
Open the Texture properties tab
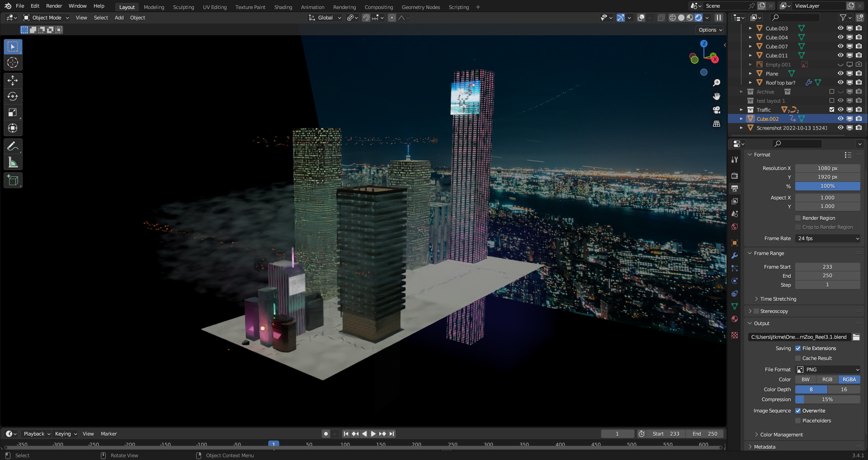(x=735, y=335)
